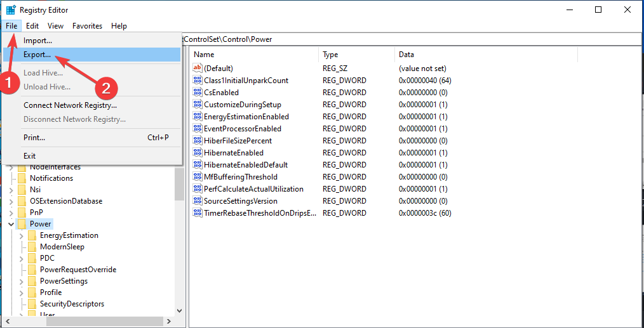This screenshot has height=328, width=644.
Task: Click the HiberFileSizePercent DWORD icon
Action: coord(198,140)
